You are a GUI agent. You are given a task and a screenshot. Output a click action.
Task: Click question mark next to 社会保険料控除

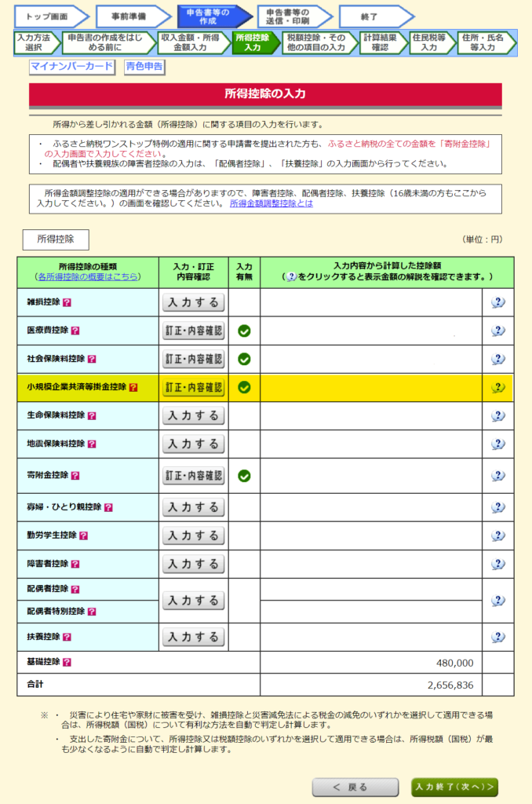pos(92,359)
